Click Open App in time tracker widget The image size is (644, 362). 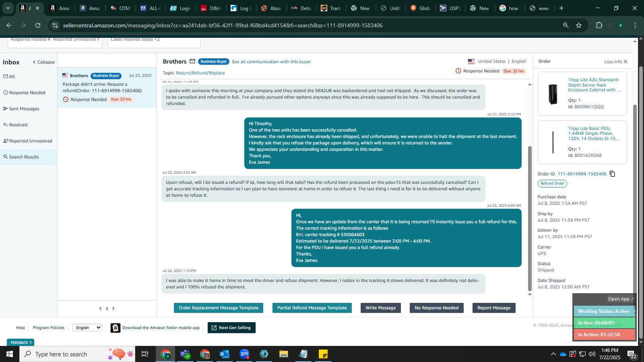click(621, 299)
